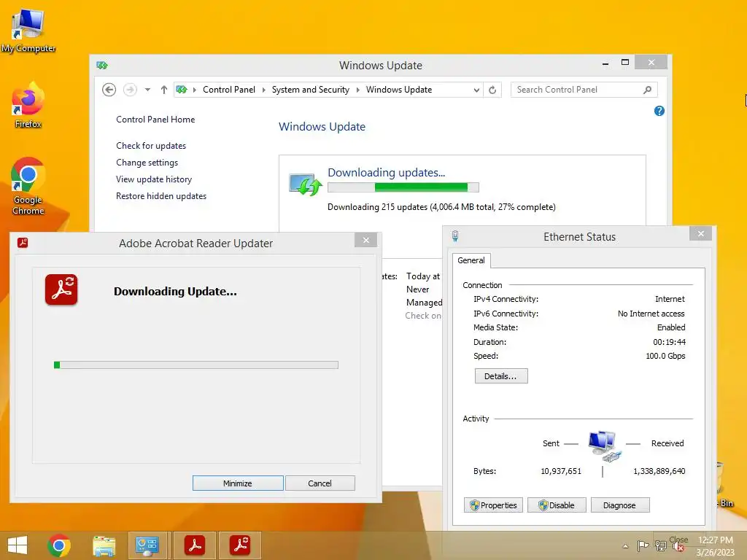
Task: Click the muted volume tray icon
Action: (x=679, y=545)
